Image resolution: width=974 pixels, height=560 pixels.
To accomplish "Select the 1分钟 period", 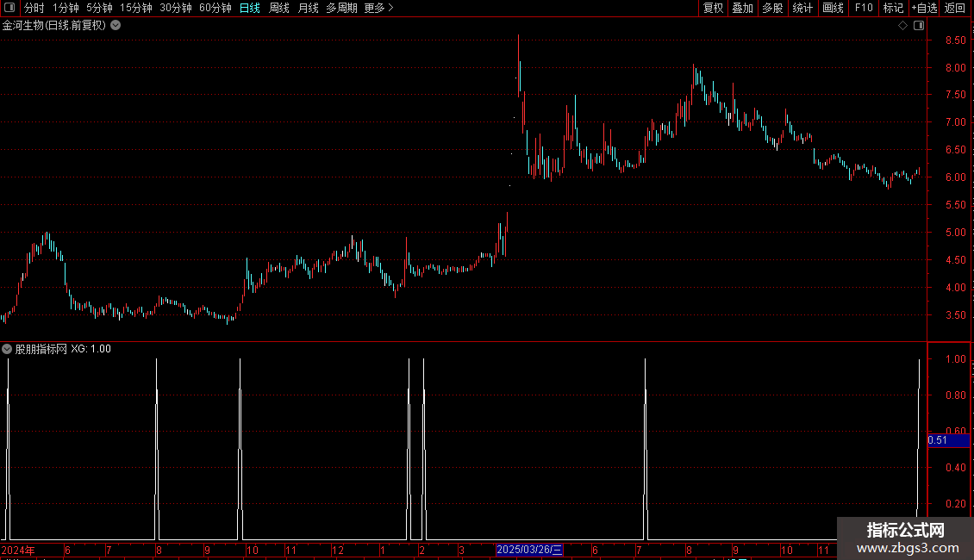I will click(66, 8).
